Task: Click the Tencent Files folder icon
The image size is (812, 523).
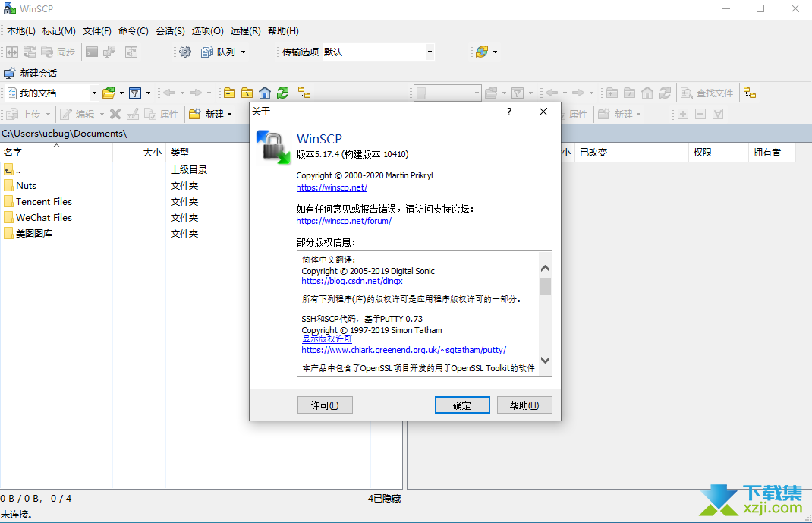Action: coord(8,201)
